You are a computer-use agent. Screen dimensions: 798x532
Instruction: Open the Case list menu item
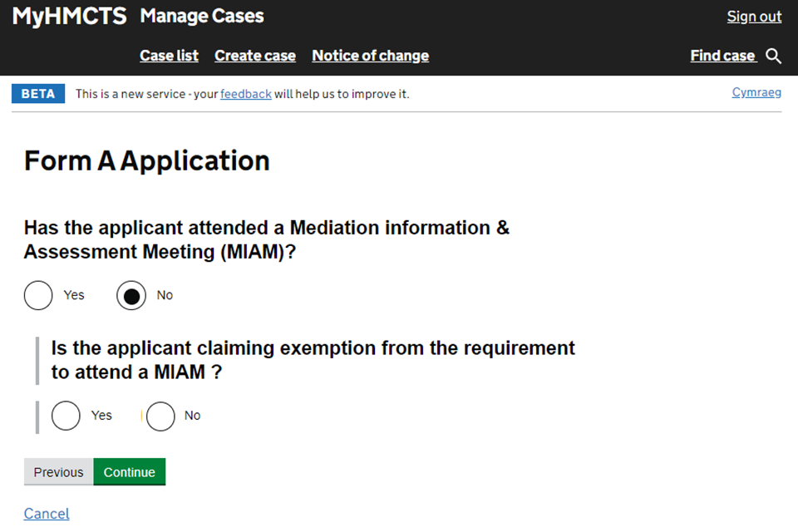pyautogui.click(x=169, y=56)
